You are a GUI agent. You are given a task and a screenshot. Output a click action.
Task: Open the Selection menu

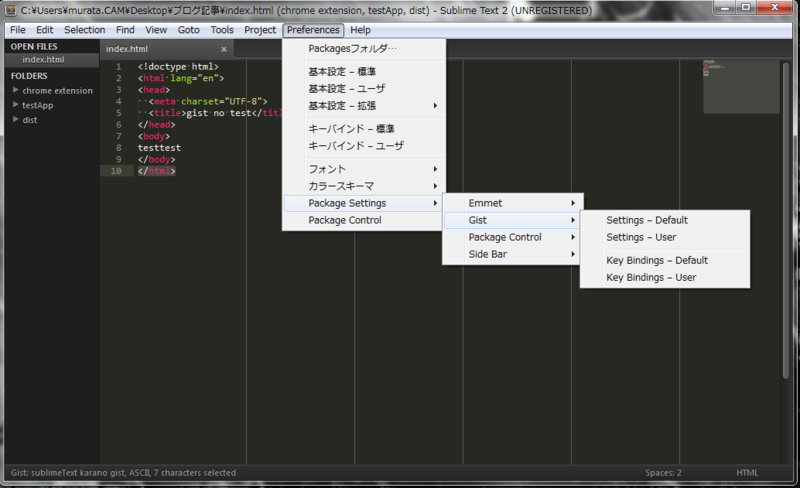pos(85,30)
